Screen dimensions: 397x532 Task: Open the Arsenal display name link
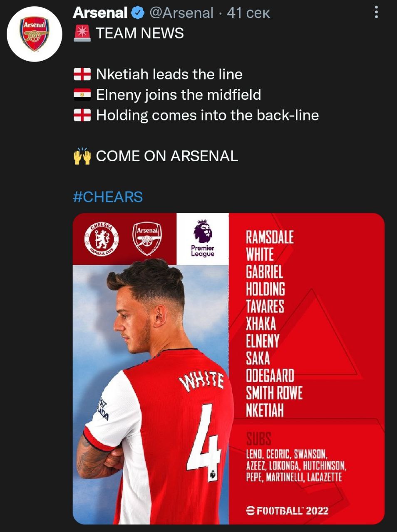point(100,13)
